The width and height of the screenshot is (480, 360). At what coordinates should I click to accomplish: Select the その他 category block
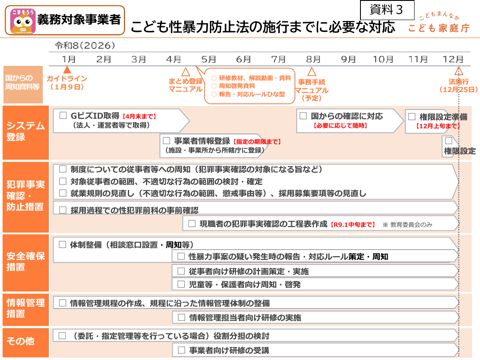pyautogui.click(x=26, y=342)
